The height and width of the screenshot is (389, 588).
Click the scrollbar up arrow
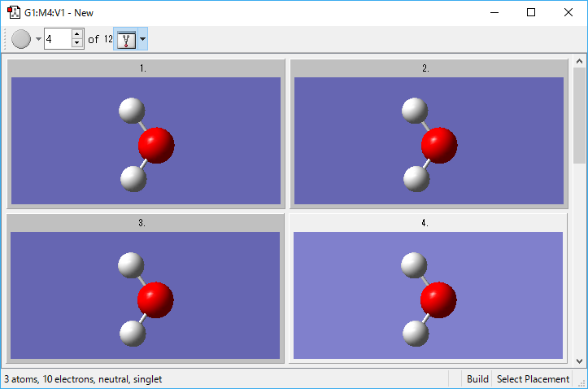579,61
